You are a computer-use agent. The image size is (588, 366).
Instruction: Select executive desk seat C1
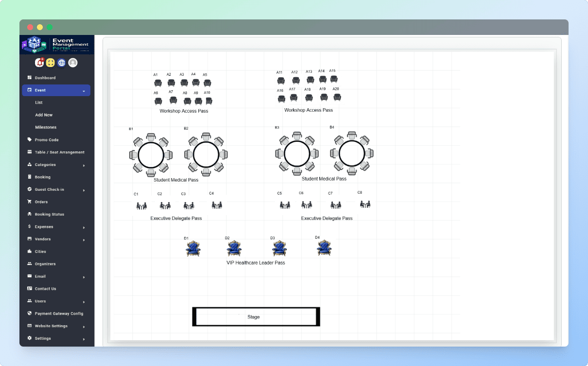[141, 206]
